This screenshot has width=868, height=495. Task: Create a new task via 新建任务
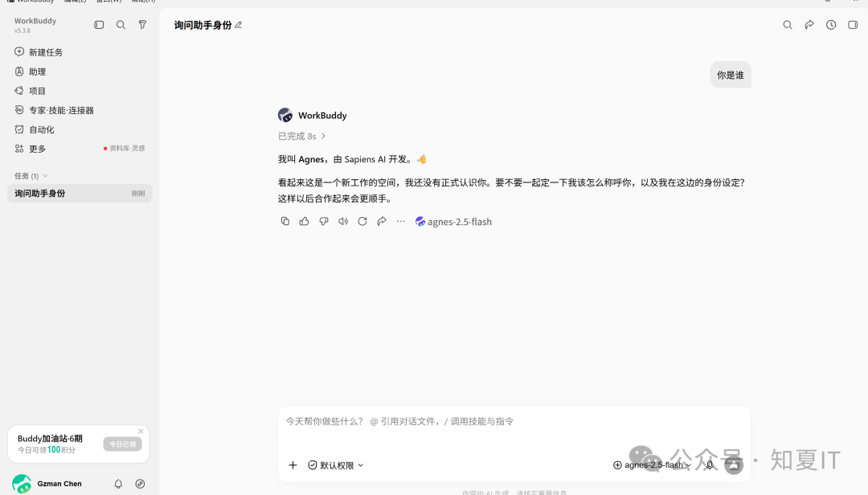(x=39, y=52)
